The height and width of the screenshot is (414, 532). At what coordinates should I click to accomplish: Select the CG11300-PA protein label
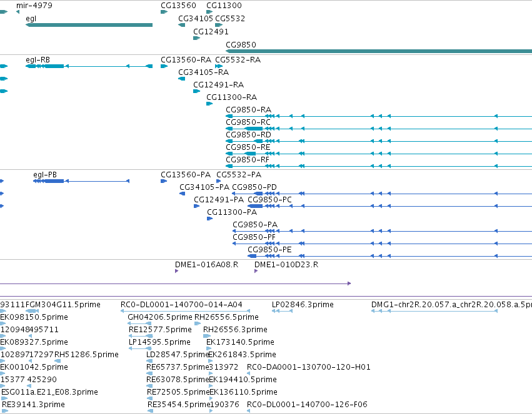coord(232,212)
